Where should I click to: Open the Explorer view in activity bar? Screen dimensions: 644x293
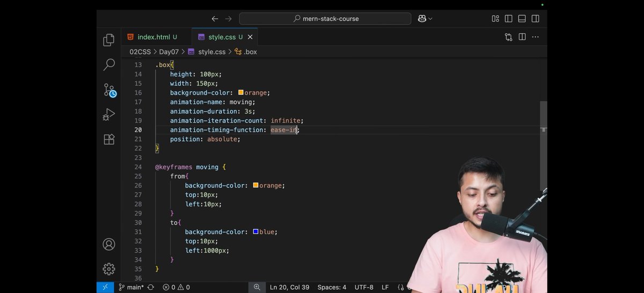click(109, 40)
